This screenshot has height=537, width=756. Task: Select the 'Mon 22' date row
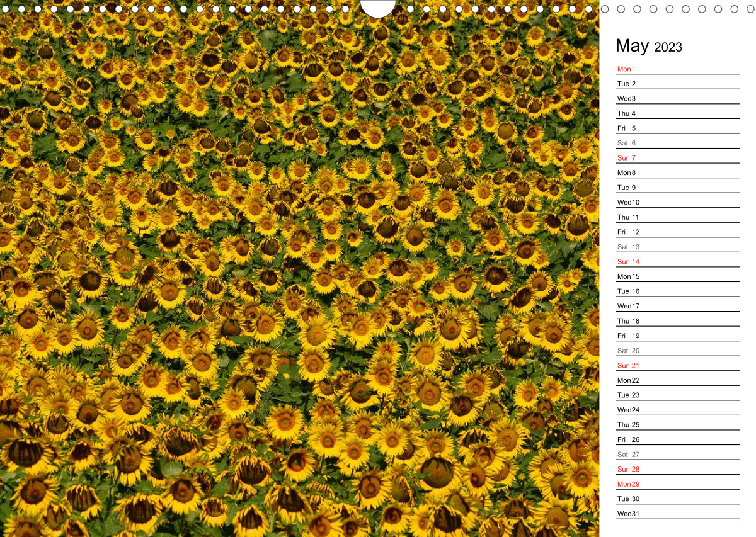677,379
